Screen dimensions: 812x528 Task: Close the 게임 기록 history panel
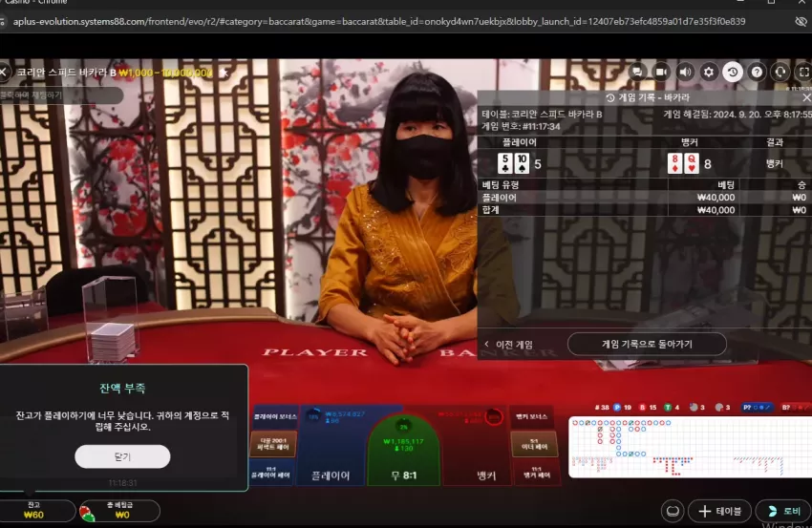tap(806, 97)
